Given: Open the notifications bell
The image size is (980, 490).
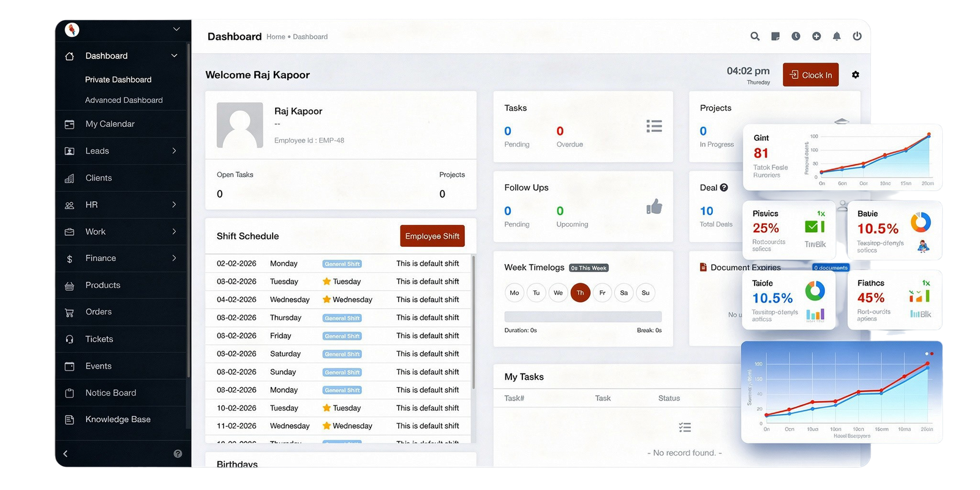Looking at the screenshot, I should (837, 37).
